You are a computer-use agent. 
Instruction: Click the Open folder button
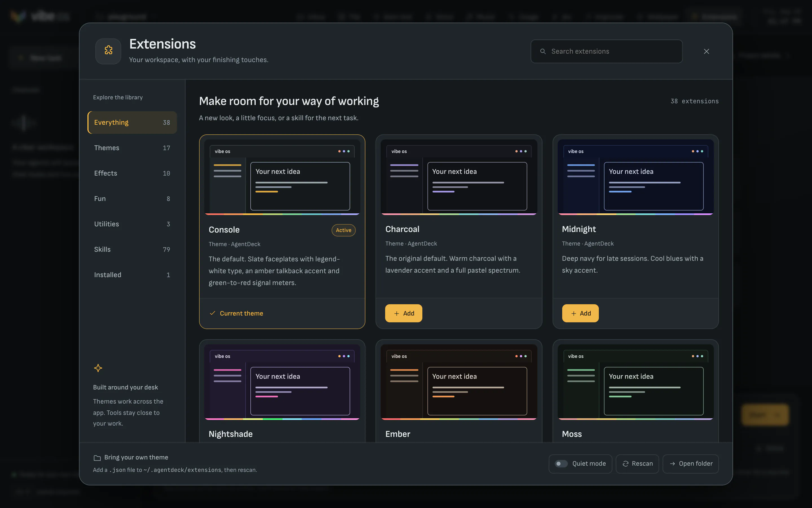click(690, 464)
